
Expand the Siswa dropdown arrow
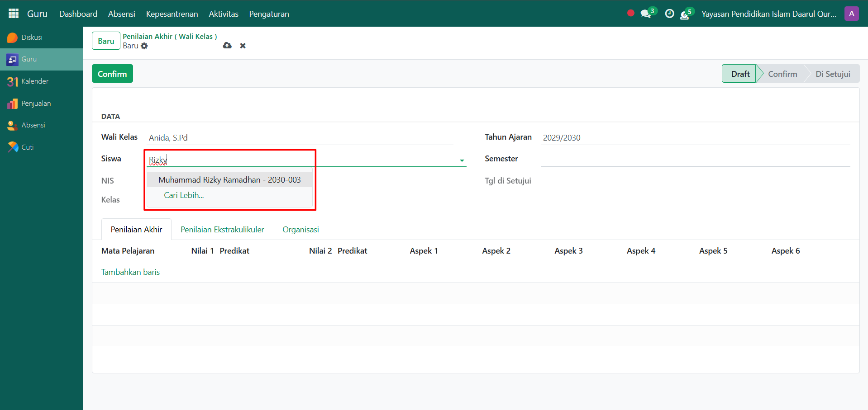click(462, 160)
